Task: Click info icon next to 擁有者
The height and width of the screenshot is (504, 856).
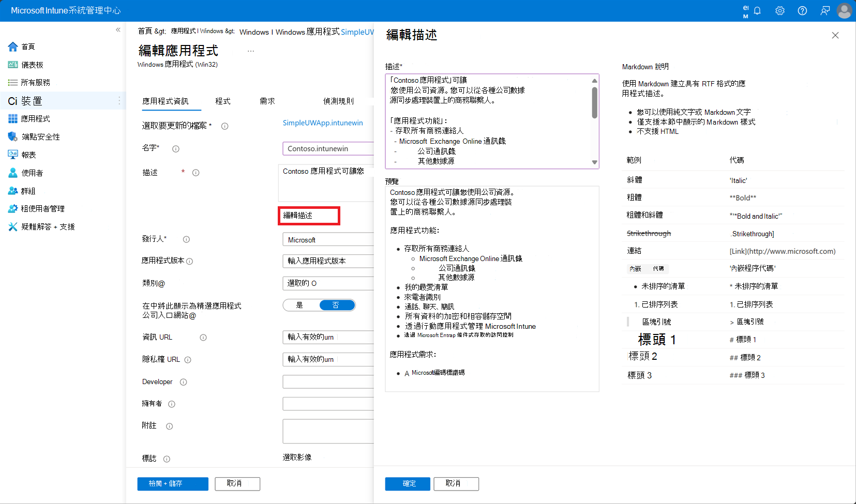Action: pos(172,404)
